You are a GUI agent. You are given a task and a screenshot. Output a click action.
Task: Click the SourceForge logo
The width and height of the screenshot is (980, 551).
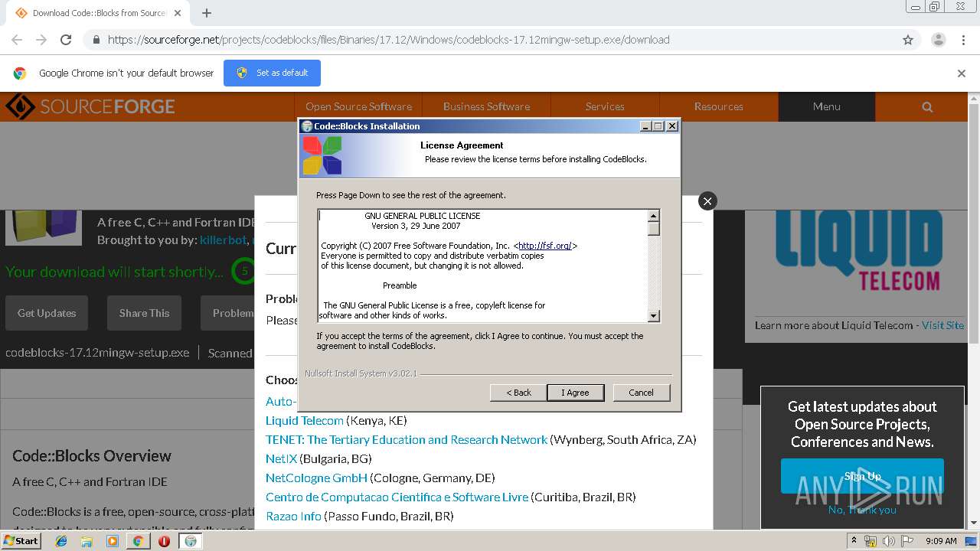pyautogui.click(x=90, y=106)
